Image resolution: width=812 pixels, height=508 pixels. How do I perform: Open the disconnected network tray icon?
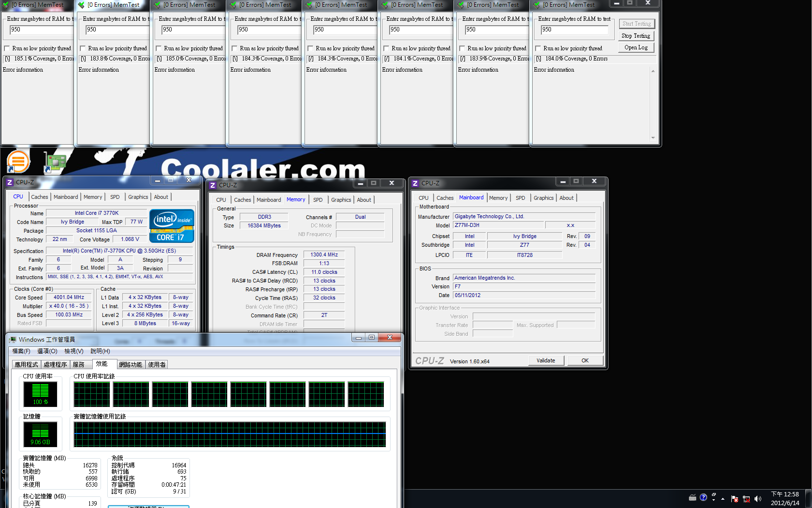pos(746,499)
